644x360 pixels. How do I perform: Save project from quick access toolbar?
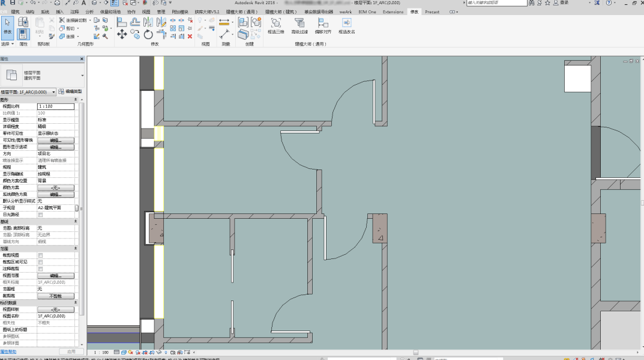(x=13, y=3)
